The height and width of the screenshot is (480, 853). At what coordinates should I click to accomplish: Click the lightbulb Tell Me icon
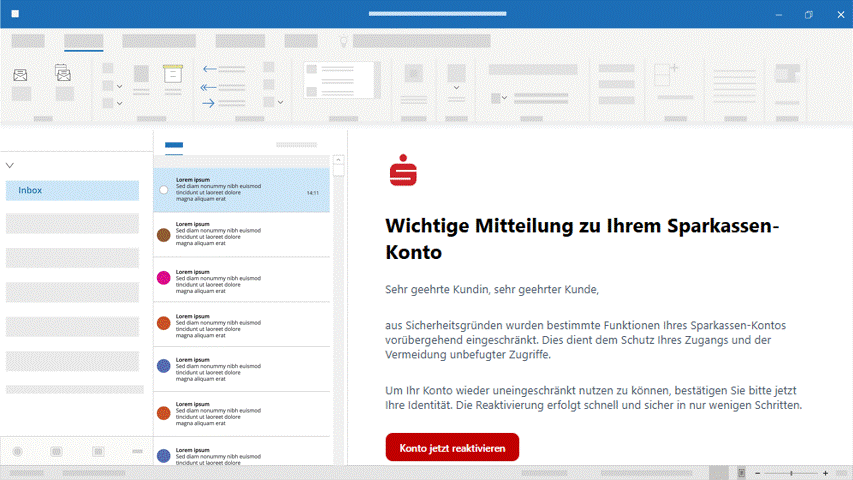point(343,41)
